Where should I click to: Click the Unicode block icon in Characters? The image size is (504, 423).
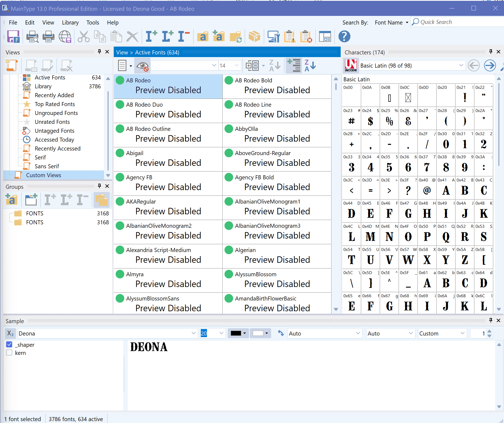(x=351, y=65)
